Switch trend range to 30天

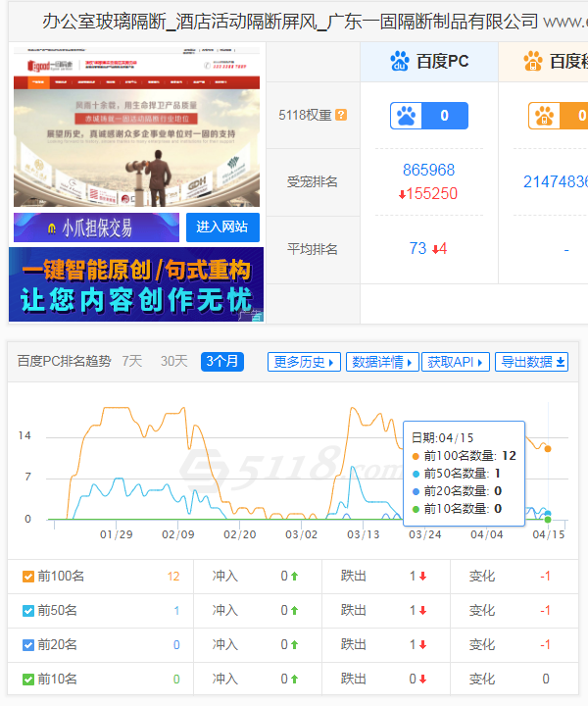[174, 361]
